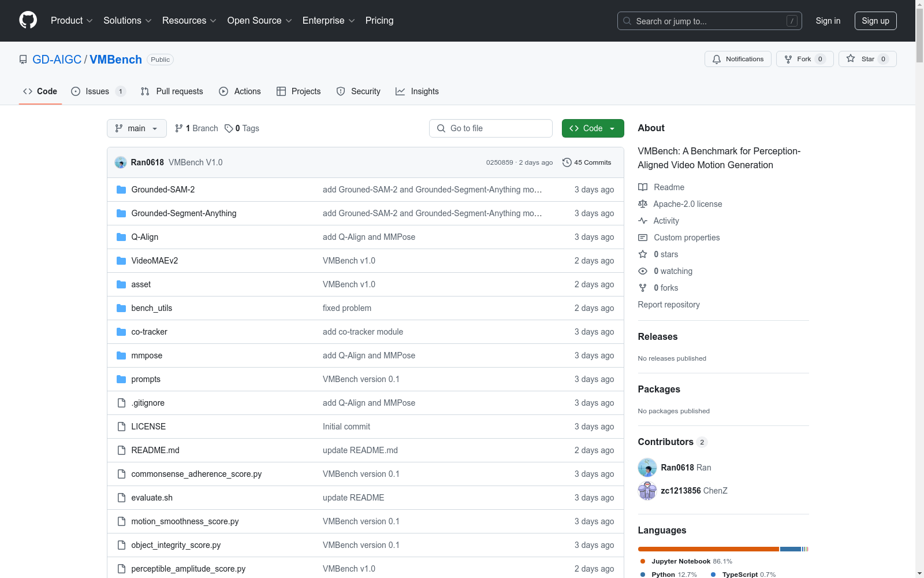Click the Jupyter Notebook orange language bar
Viewport: 924px width, 578px height.
[709, 549]
